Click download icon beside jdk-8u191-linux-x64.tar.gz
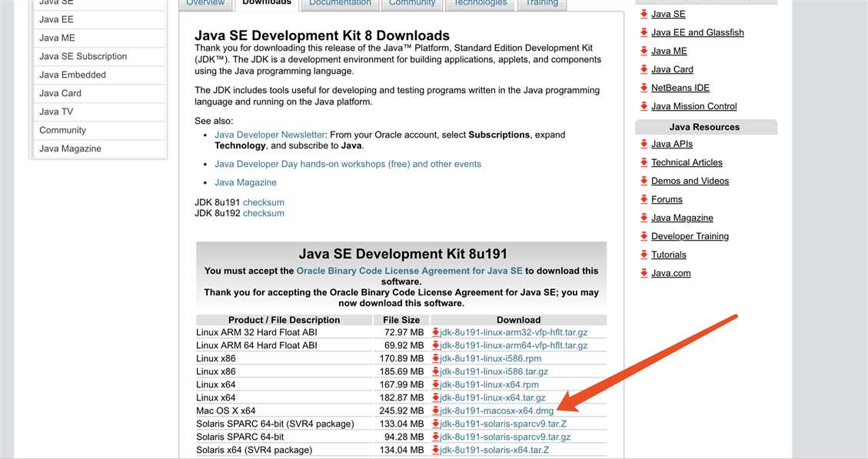Screen dimensions: 868x459 (x=436, y=397)
